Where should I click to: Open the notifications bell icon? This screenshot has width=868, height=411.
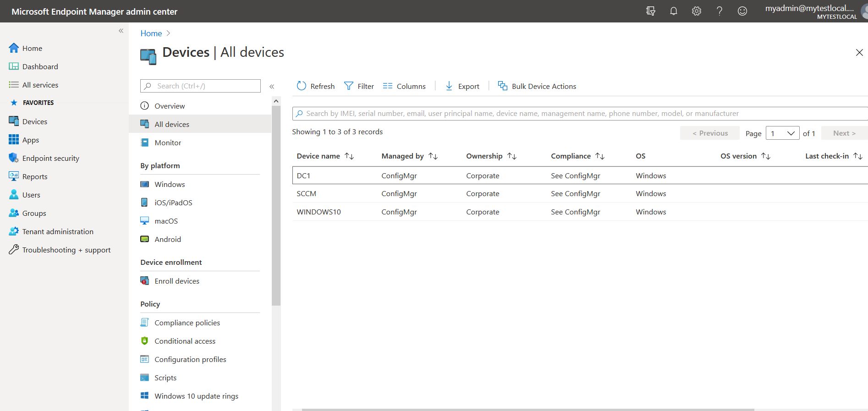[x=673, y=11]
